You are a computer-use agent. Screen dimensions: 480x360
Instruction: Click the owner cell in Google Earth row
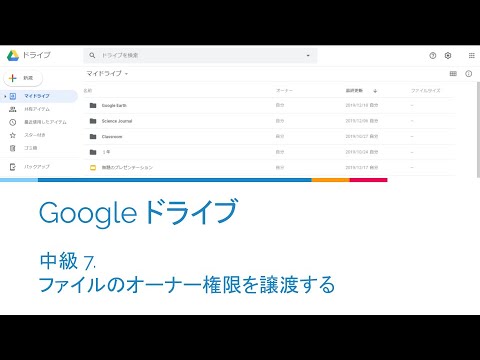click(x=280, y=105)
